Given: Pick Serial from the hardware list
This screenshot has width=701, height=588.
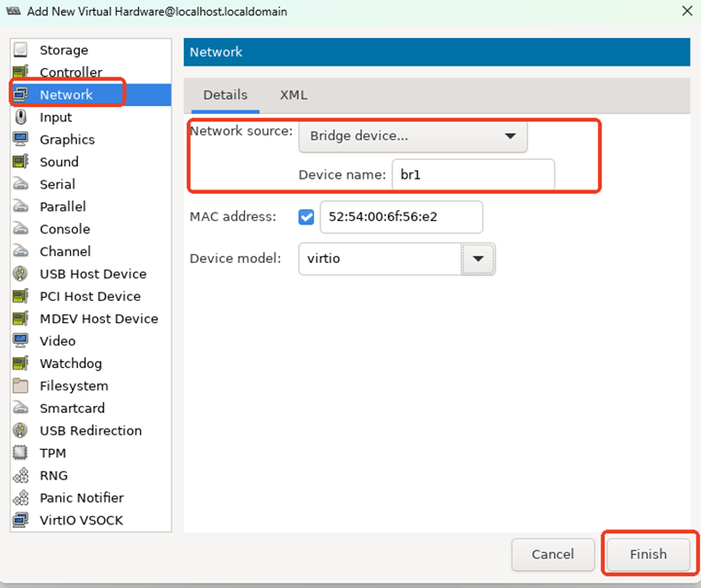Looking at the screenshot, I should click(x=92, y=184).
